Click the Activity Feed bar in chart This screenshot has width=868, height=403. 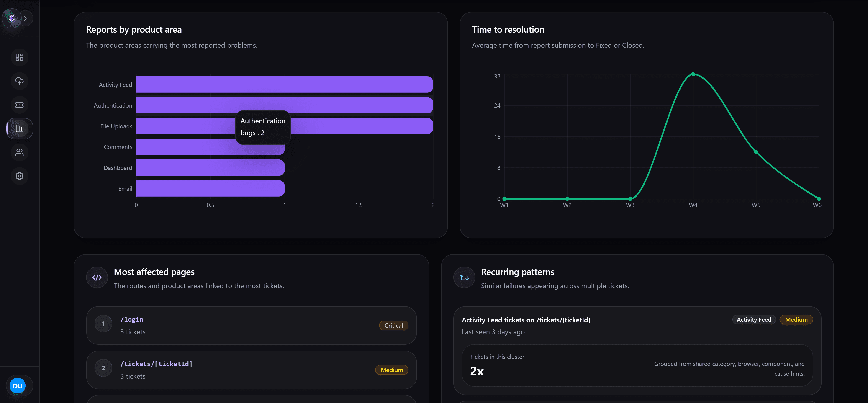284,85
